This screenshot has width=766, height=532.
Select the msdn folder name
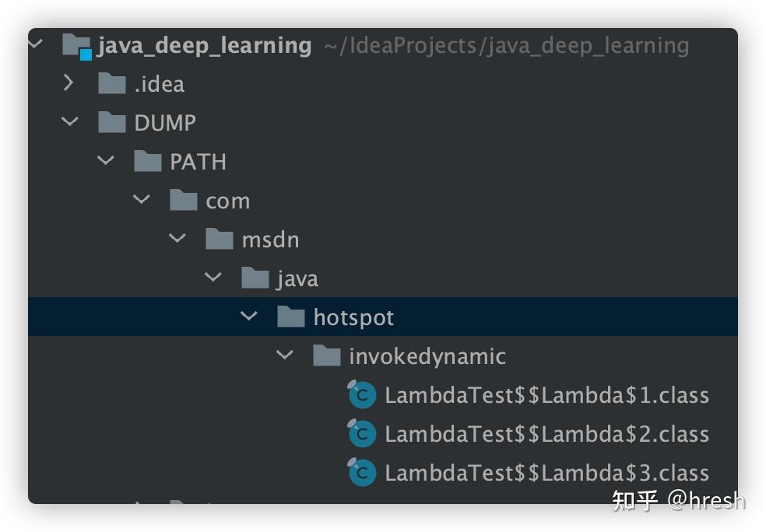(270, 240)
